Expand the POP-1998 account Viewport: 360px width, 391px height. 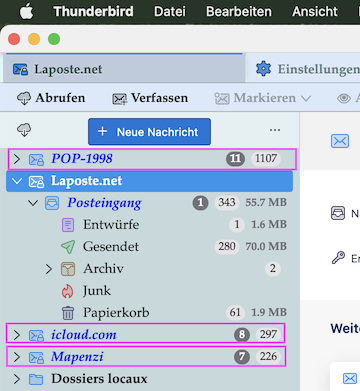(17, 159)
